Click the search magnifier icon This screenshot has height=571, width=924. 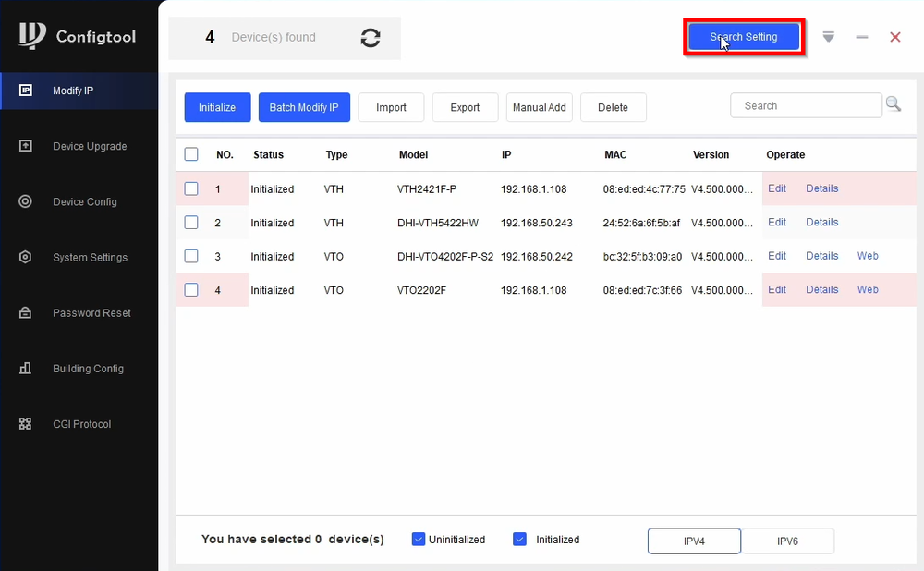coord(893,104)
